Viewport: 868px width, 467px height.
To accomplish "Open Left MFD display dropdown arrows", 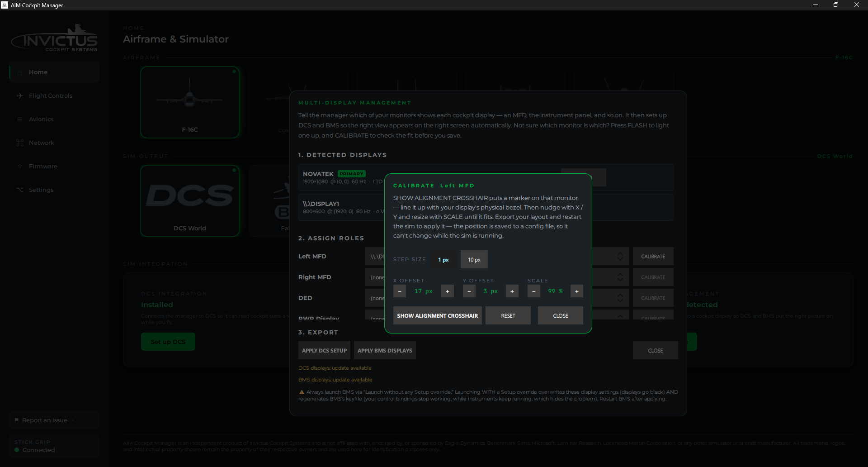I will [620, 256].
